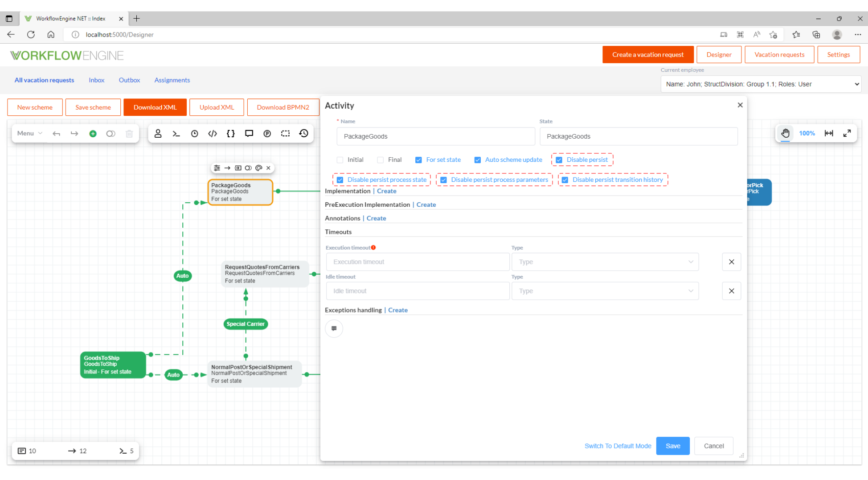Open activity settings sliders icon
Image resolution: width=868 pixels, height=480 pixels.
coord(217,168)
